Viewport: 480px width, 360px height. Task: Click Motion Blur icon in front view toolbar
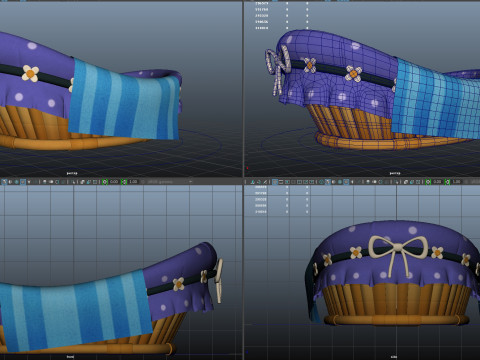point(51,182)
